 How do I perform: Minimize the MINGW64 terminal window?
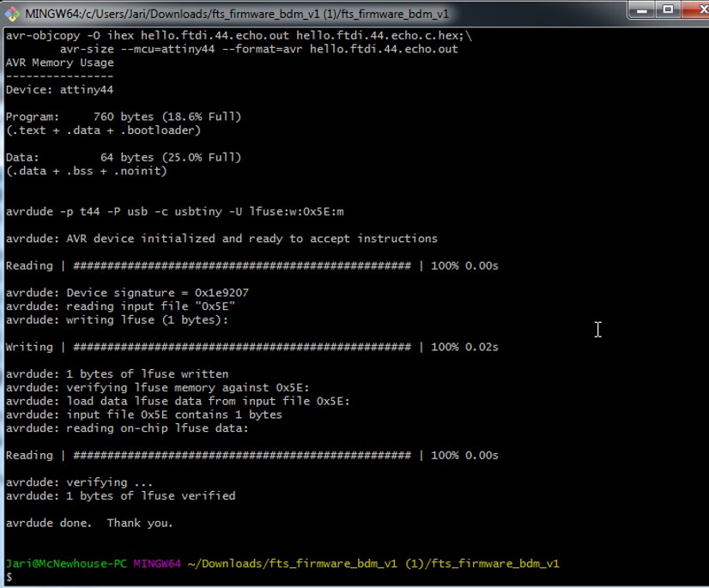642,9
